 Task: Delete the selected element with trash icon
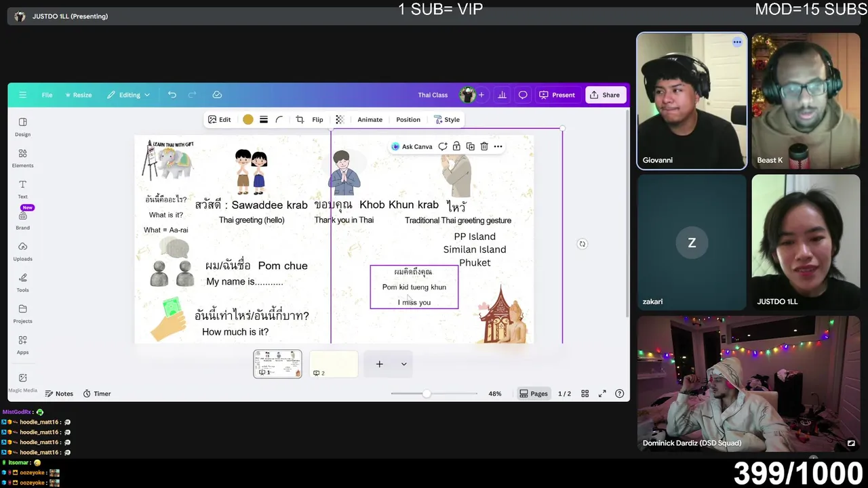[x=484, y=146]
